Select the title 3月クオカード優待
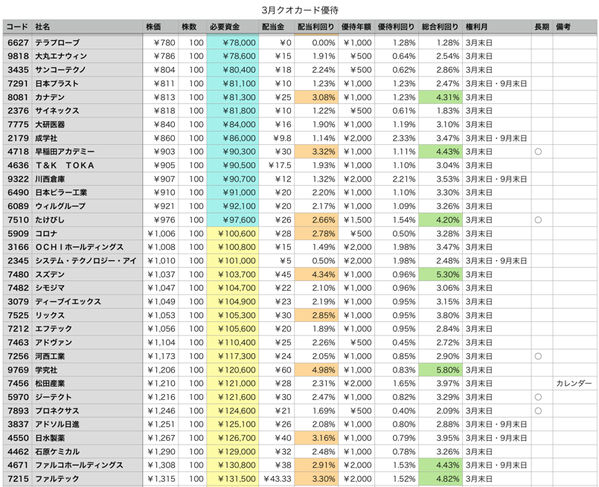The height and width of the screenshot is (487, 599). click(x=300, y=10)
